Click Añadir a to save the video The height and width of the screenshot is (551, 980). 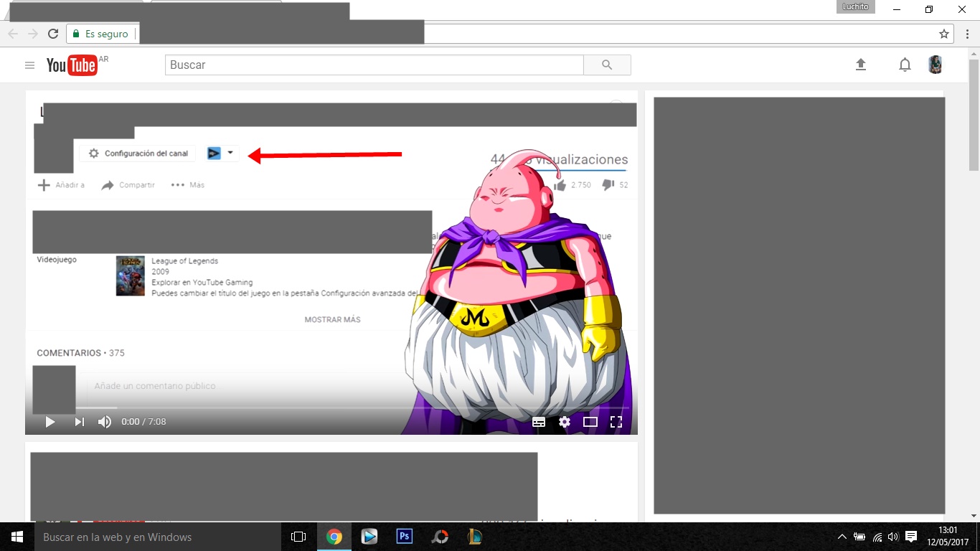pos(61,185)
